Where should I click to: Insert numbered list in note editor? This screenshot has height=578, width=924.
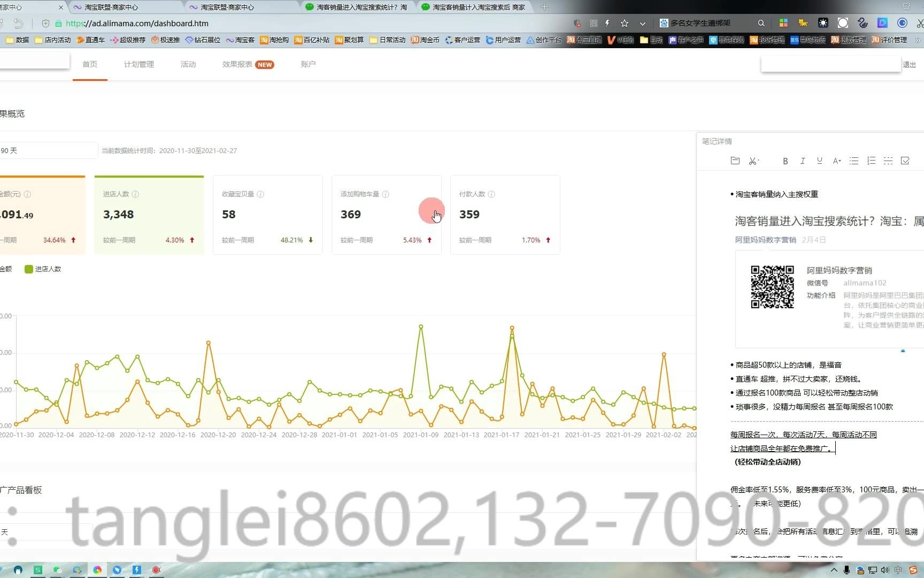tap(871, 161)
